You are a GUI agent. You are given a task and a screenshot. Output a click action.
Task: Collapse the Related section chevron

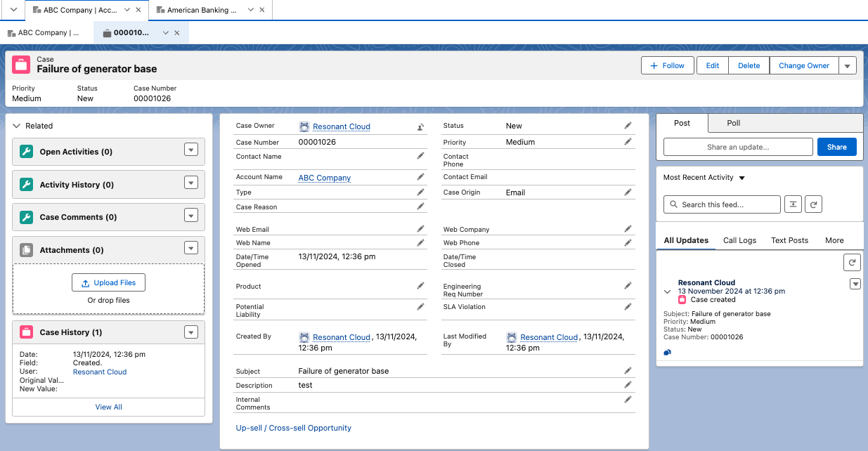point(17,126)
